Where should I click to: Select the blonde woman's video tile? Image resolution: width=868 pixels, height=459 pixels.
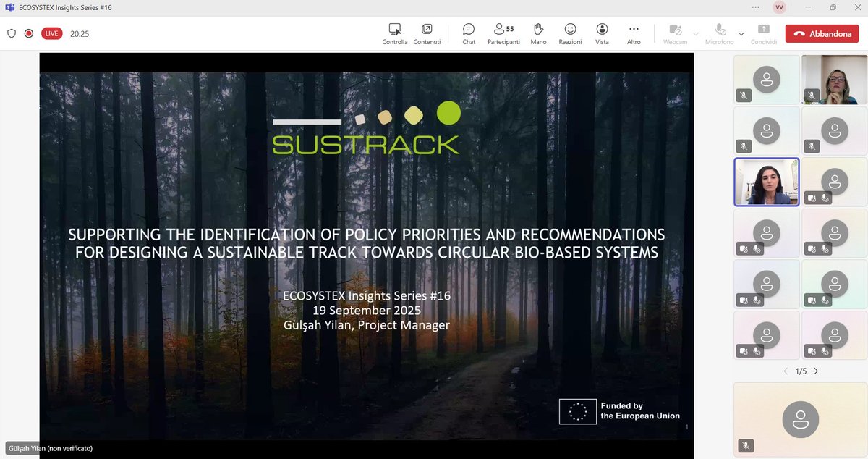point(834,80)
